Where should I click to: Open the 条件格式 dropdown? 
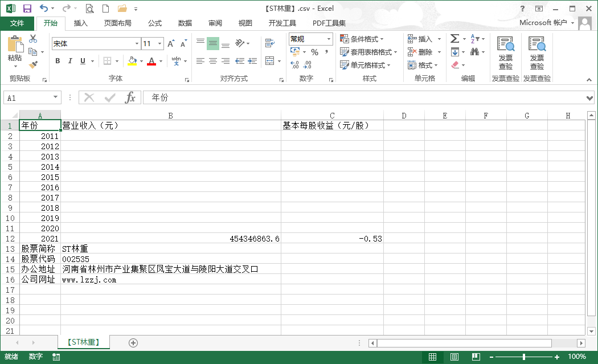pos(362,39)
